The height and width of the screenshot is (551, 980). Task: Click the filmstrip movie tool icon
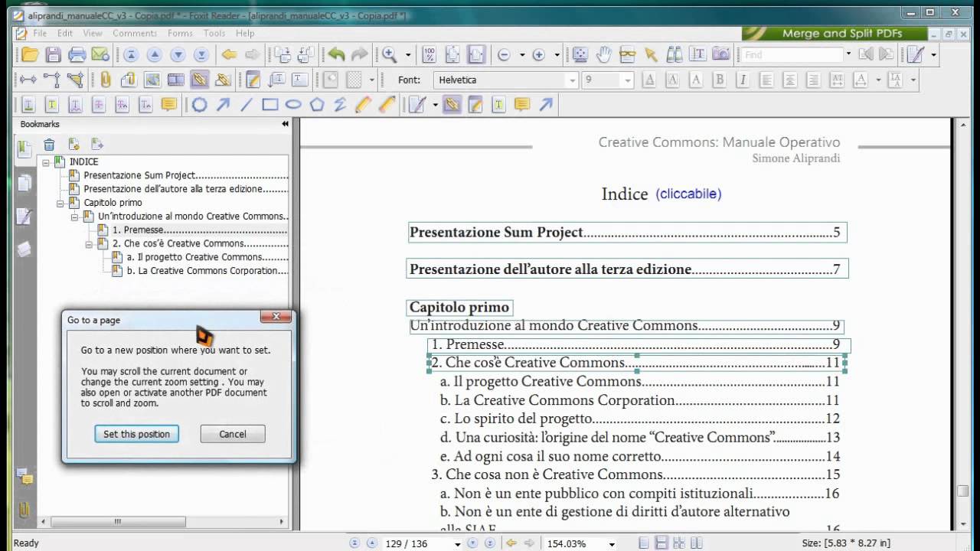tap(175, 80)
